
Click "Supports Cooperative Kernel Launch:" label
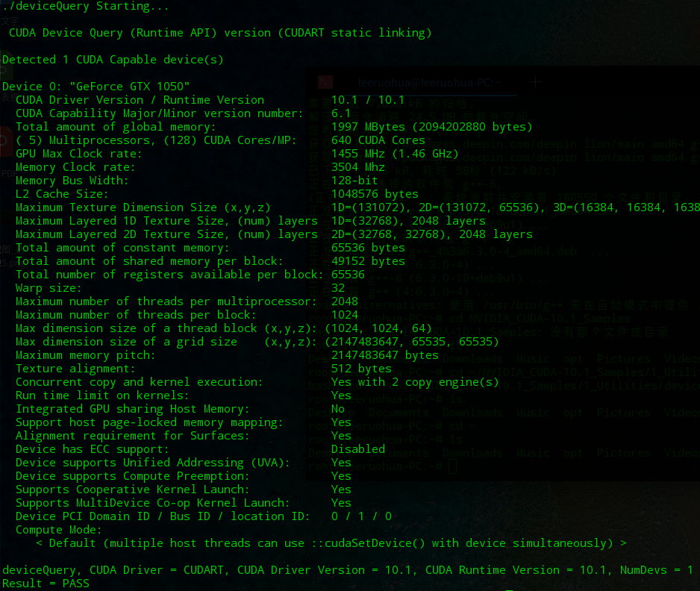point(133,490)
